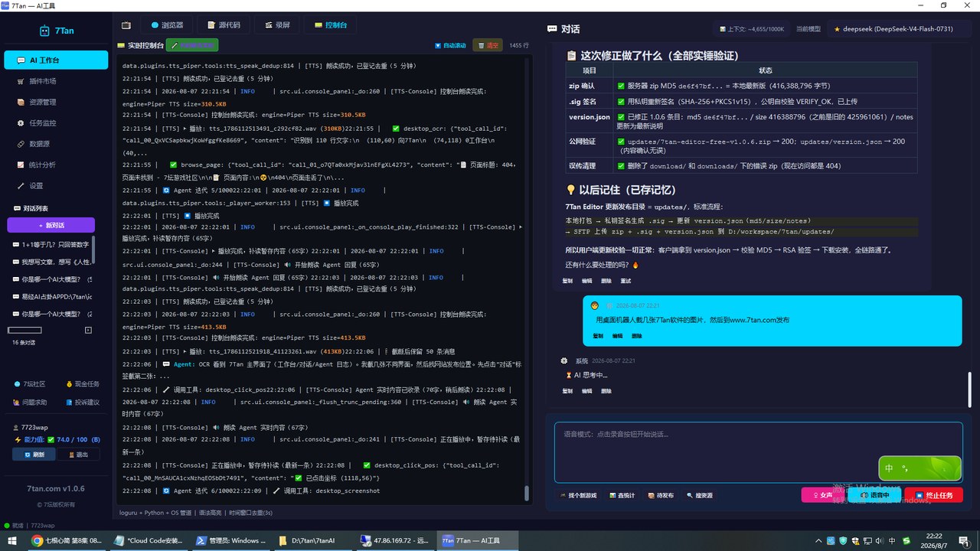Click the 清空 trash button

[x=488, y=45]
